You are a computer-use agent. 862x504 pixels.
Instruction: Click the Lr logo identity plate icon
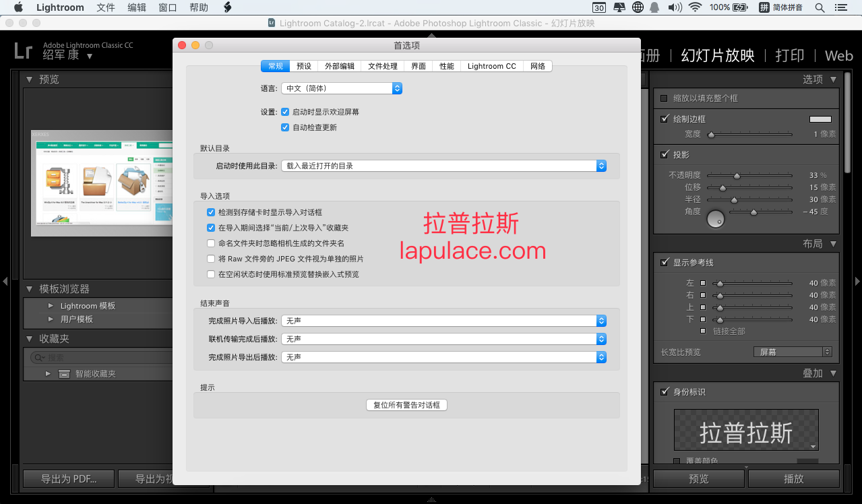(x=23, y=50)
